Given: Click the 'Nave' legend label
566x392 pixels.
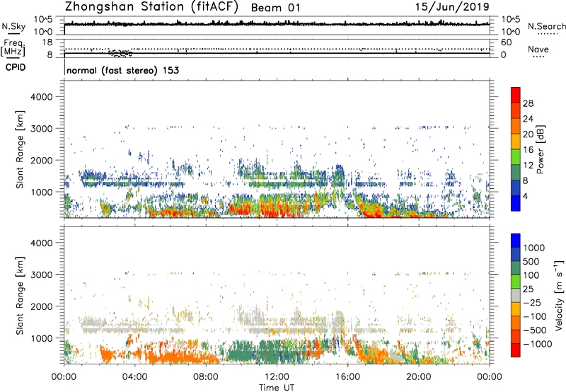Looking at the screenshot, I should [x=538, y=49].
